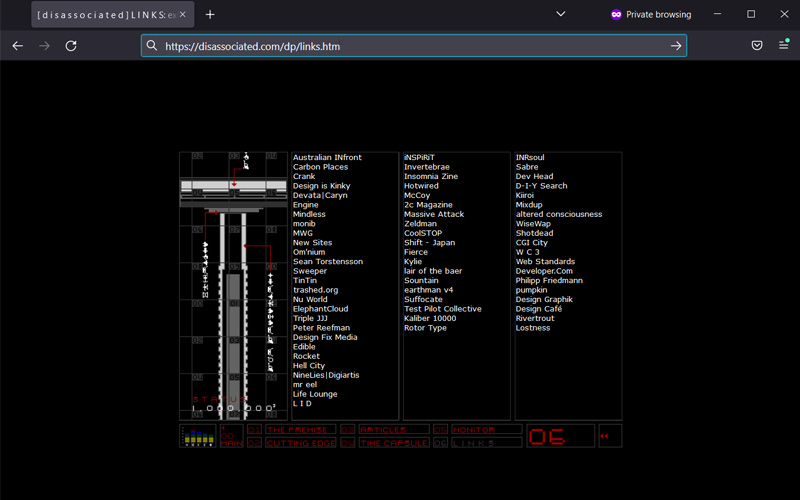Go back to the previous page

point(18,46)
